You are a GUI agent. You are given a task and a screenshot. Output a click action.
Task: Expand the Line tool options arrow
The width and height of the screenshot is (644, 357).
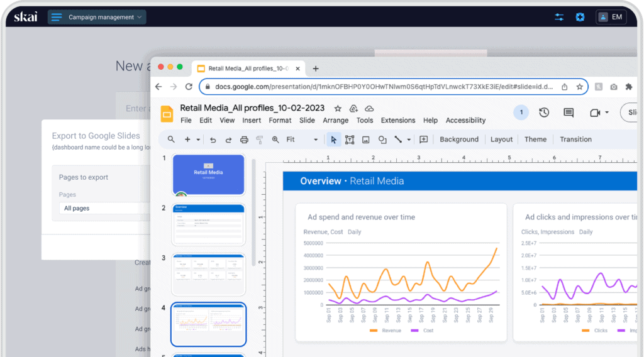click(x=409, y=140)
